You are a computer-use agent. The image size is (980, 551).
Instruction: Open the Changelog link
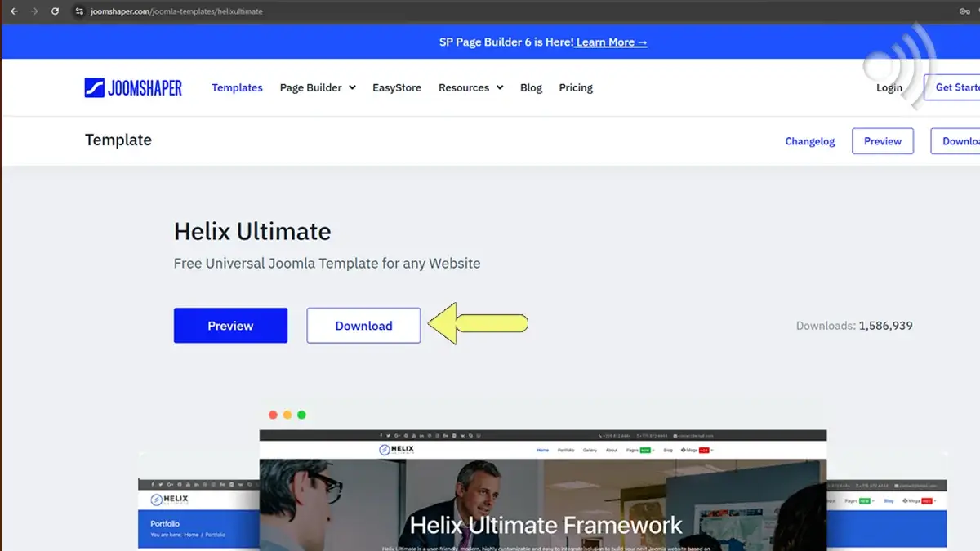pyautogui.click(x=809, y=141)
